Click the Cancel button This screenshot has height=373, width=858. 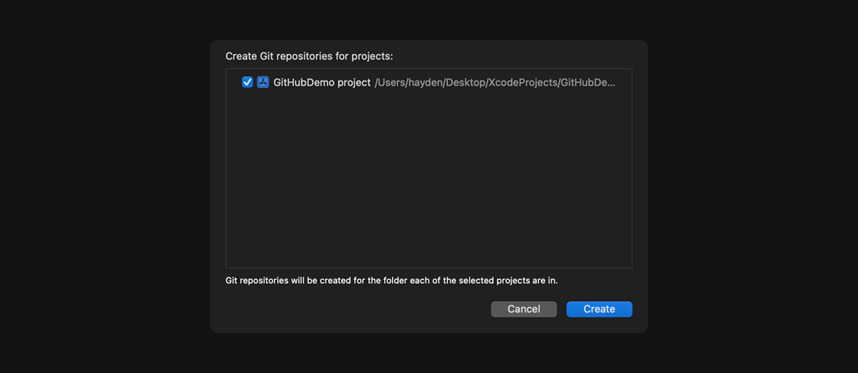(x=524, y=309)
